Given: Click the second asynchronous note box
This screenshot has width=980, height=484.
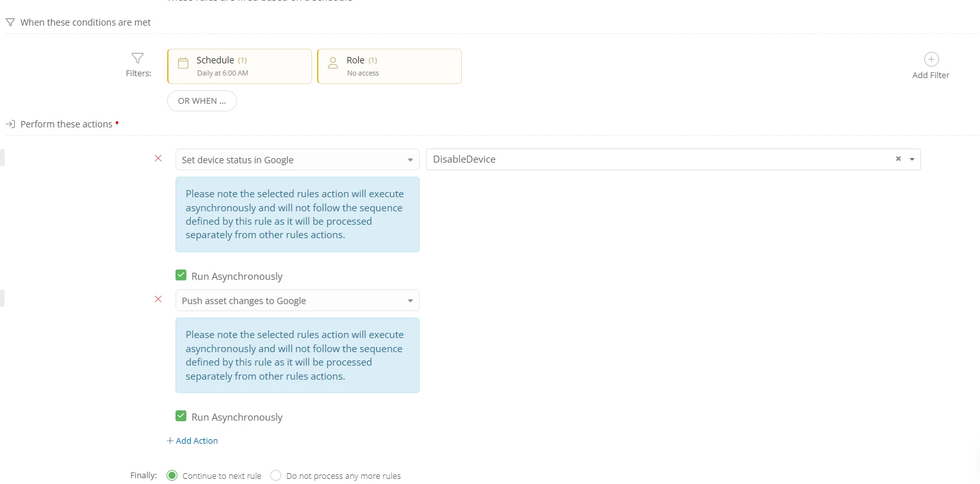Looking at the screenshot, I should 297,355.
